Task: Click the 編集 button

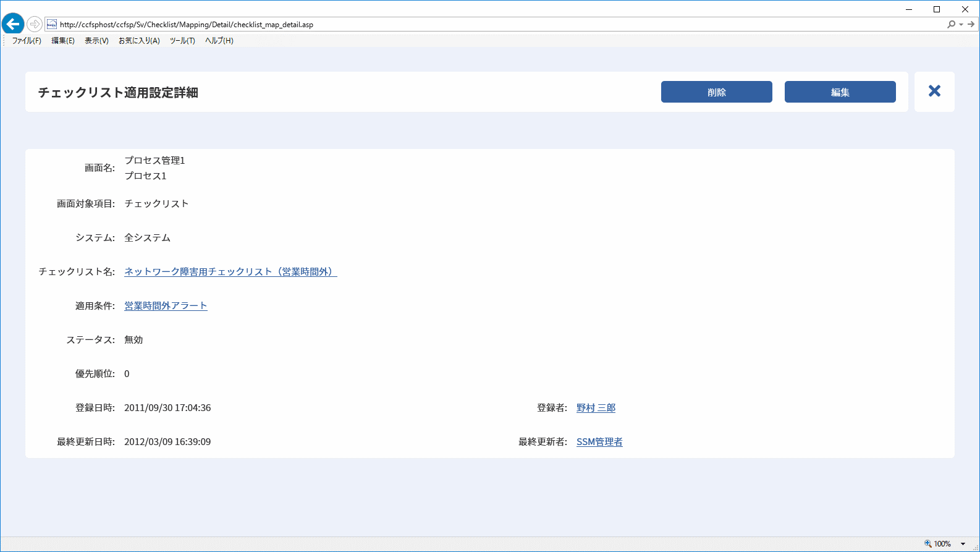Action: pos(840,92)
